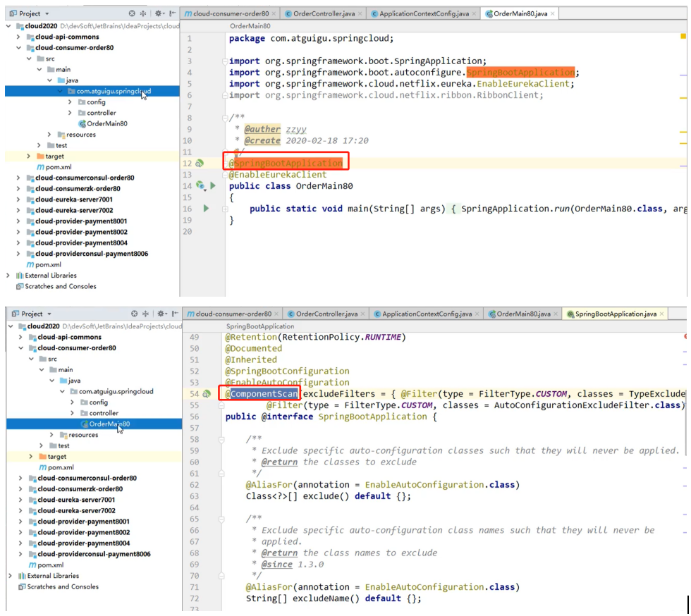The image size is (691, 616).
Task: Collapse cloud-consumer-order80 module in SpringBootApplication editor window tree
Action: click(x=20, y=347)
